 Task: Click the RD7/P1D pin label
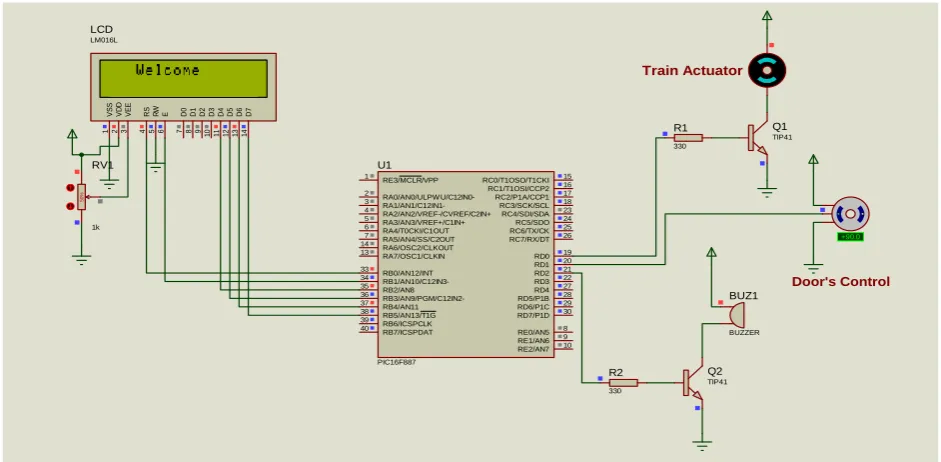pos(533,315)
